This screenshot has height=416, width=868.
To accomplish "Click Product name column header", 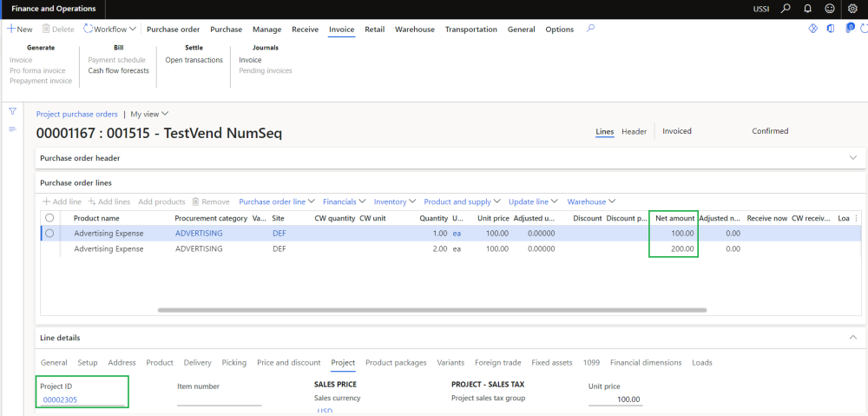I will click(x=96, y=218).
